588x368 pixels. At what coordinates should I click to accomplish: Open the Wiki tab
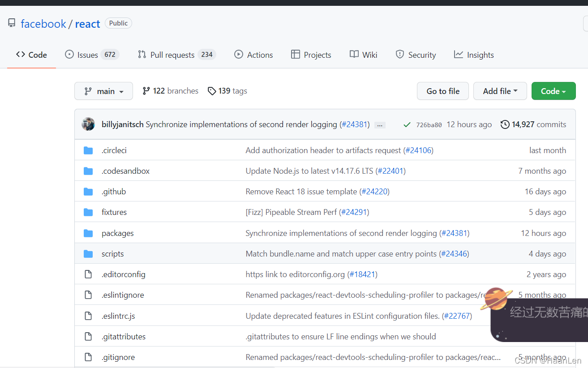pyautogui.click(x=363, y=55)
